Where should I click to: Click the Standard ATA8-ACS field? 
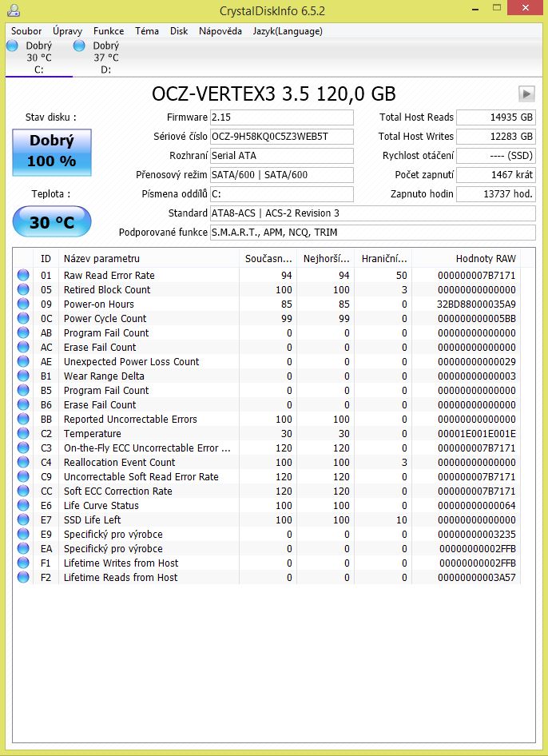373,213
